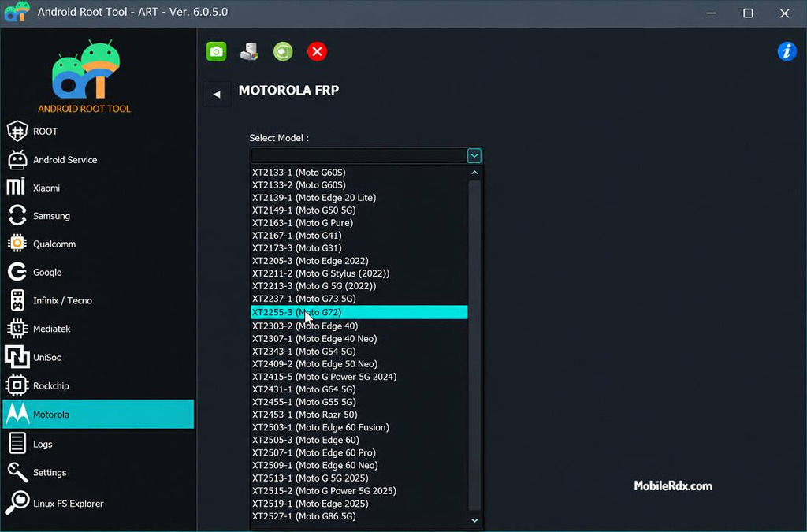Click the Motorola M logo icon
Image resolution: width=807 pixels, height=532 pixels.
pos(17,414)
